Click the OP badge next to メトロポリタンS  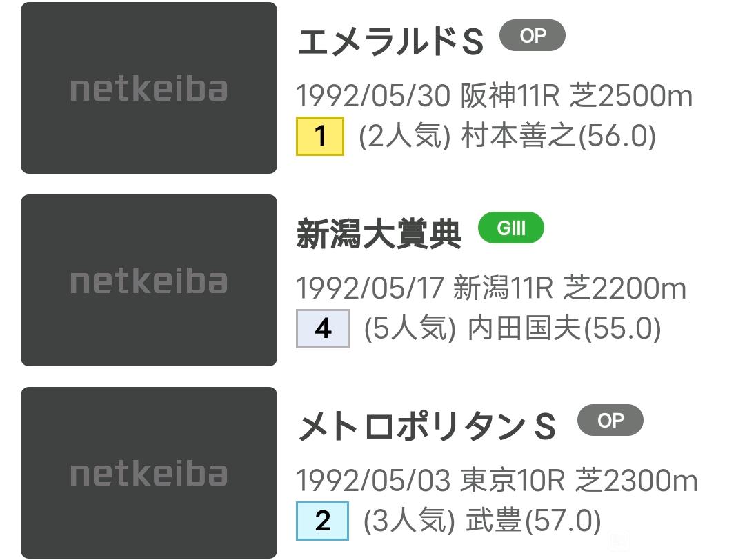pos(610,420)
